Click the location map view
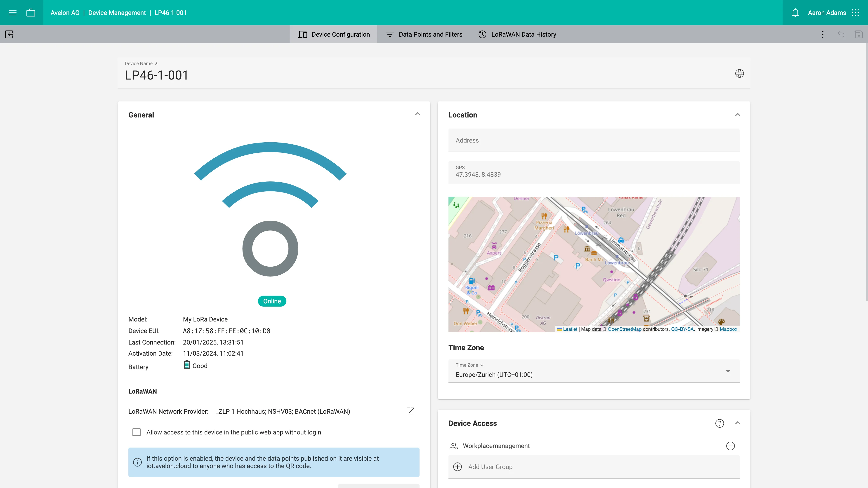 tap(594, 264)
